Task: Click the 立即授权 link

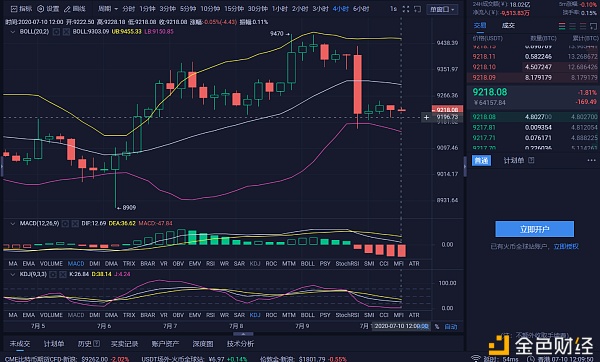Action: coord(566,247)
